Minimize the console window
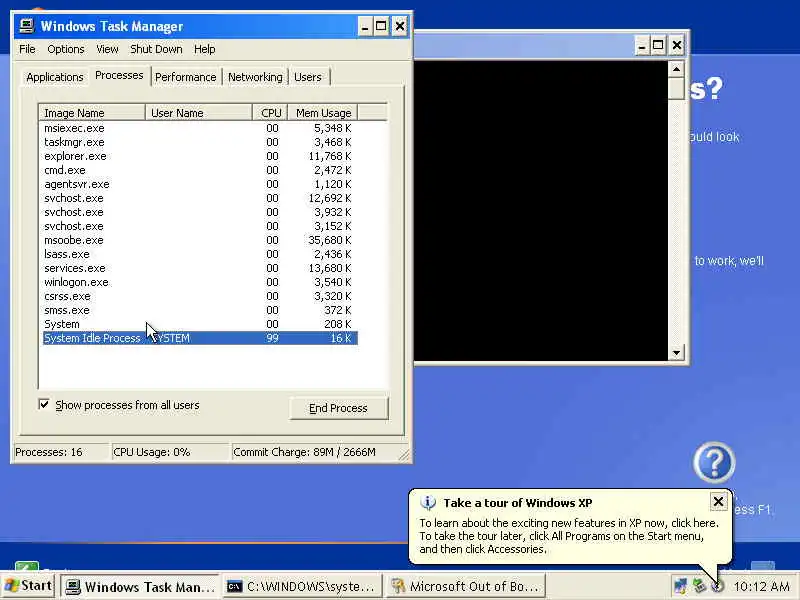 [641, 45]
